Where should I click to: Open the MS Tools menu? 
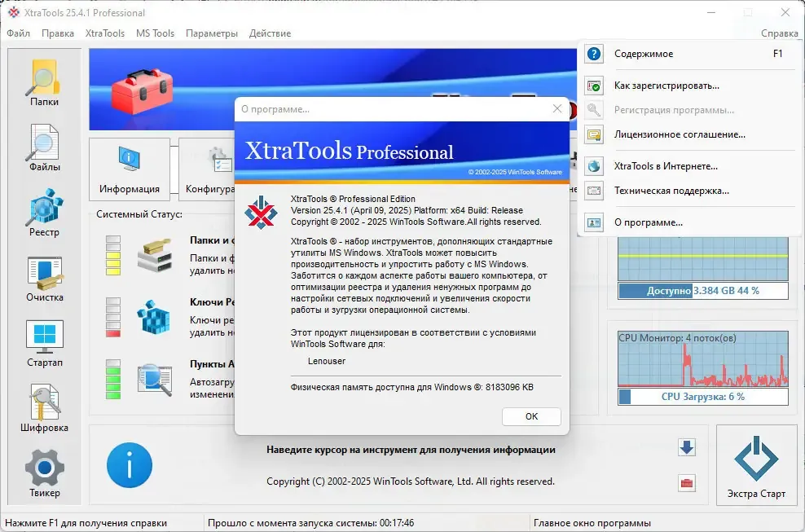pos(155,33)
